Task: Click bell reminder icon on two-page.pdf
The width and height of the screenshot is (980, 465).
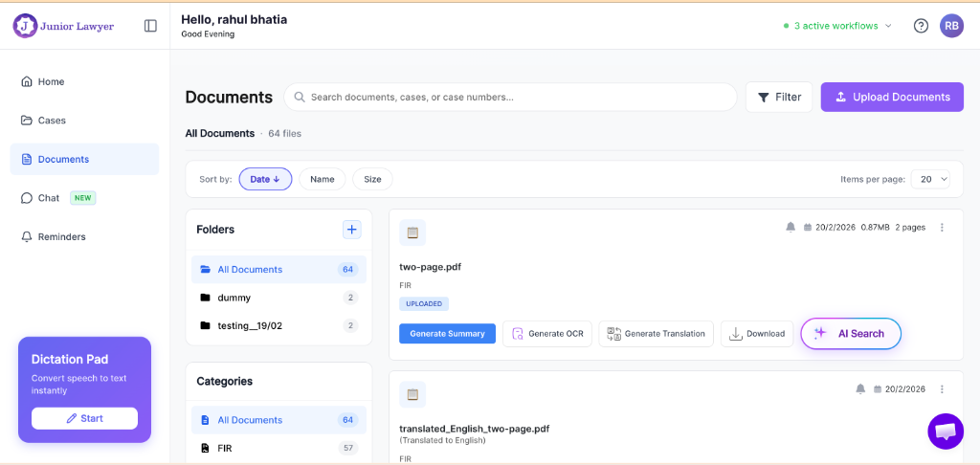Action: (791, 227)
